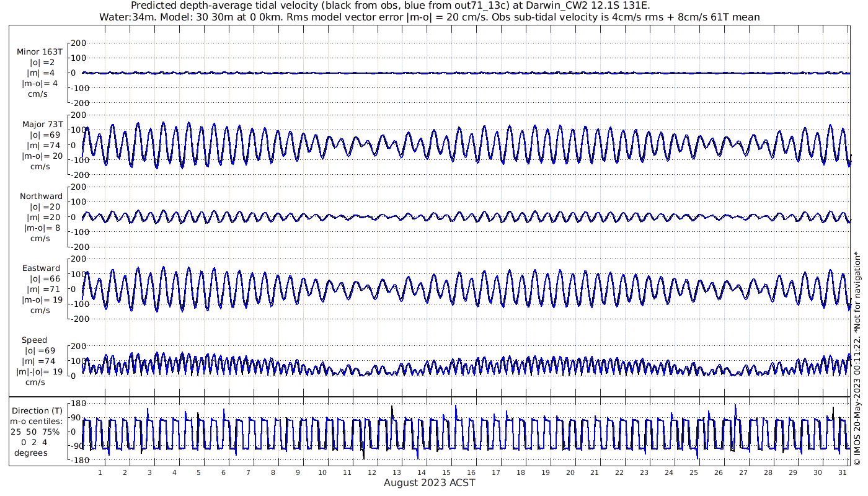Click the 'Water:34m. Model: 30 30m' subtitle line
Image resolution: width=868 pixels, height=496 pixels.
(x=429, y=17)
